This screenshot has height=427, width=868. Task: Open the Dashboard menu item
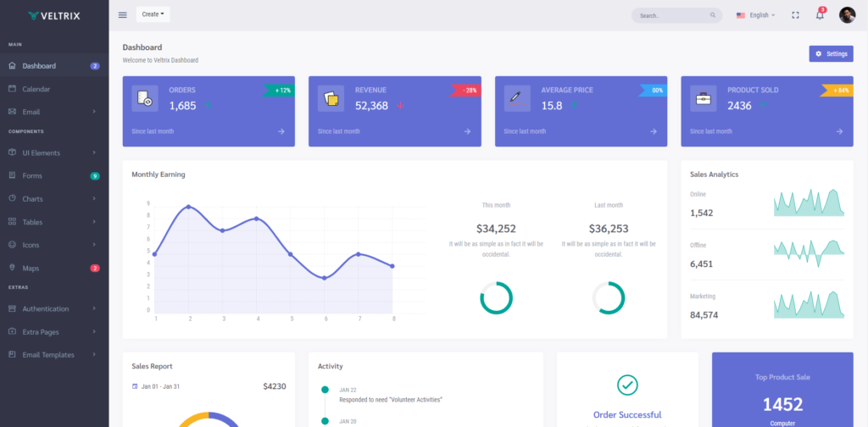54,66
